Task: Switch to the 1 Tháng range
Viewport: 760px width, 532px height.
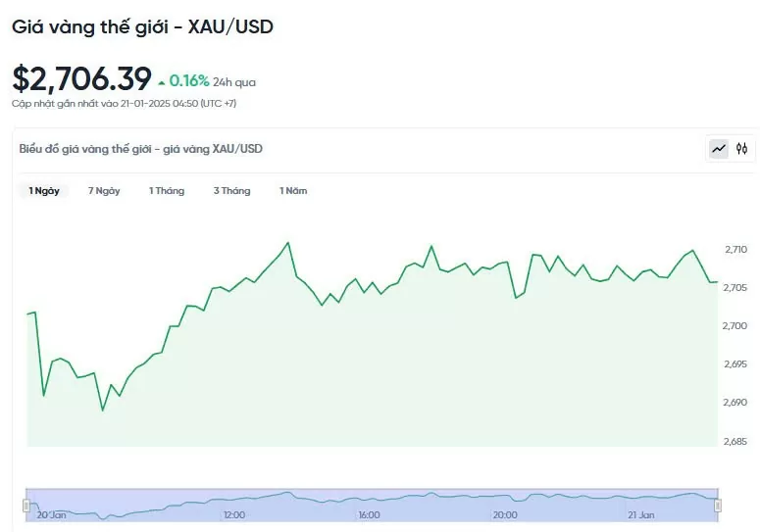Action: coord(167,191)
